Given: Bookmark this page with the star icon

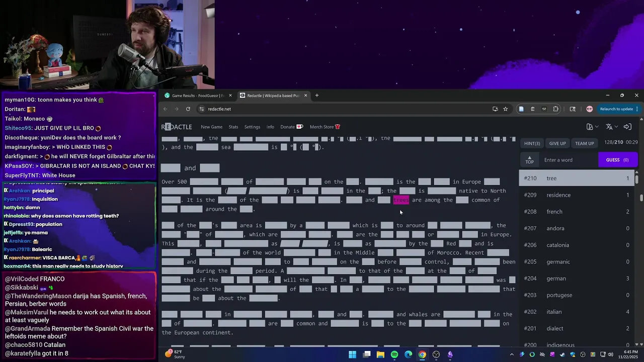Looking at the screenshot, I should click(x=506, y=109).
